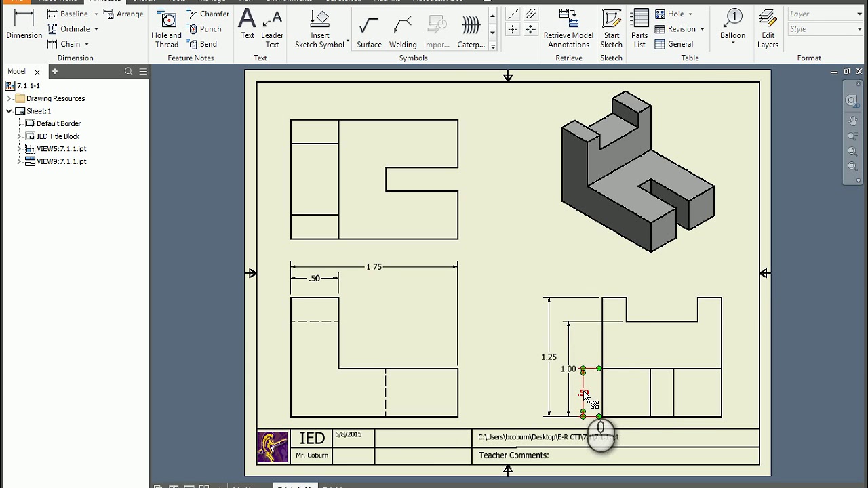Expand the VIEW9:7.1.1.ipt node
Viewport: 868px width, 488px height.
tap(19, 161)
